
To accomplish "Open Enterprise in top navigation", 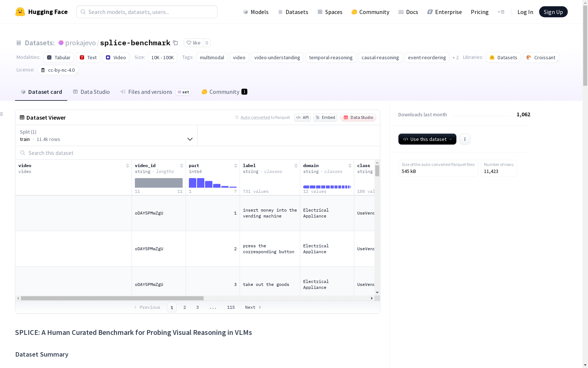I will tap(445, 12).
